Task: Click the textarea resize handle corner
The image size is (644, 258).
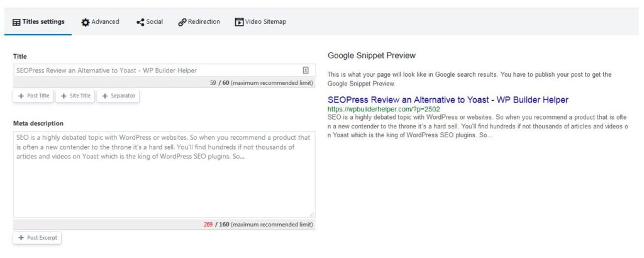Action: pos(312,214)
